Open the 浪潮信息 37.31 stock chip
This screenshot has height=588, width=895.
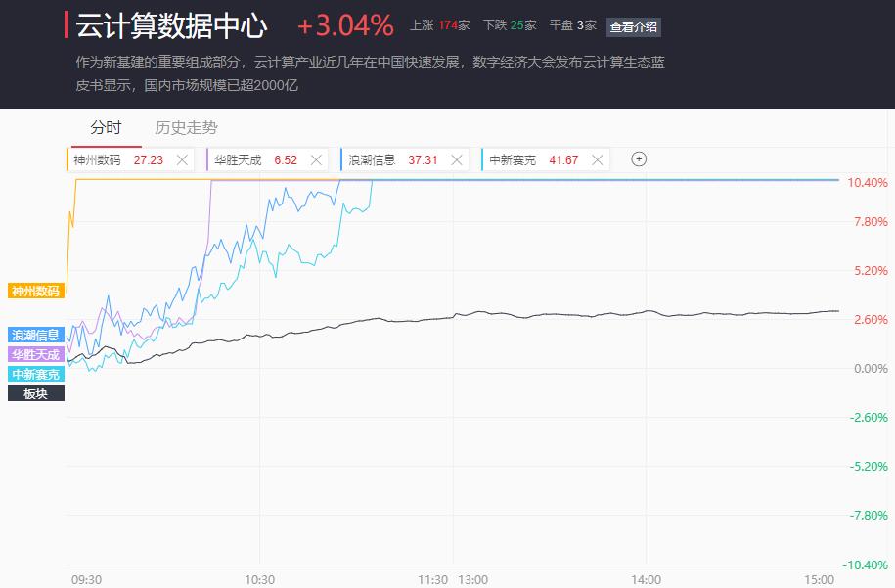pyautogui.click(x=405, y=159)
